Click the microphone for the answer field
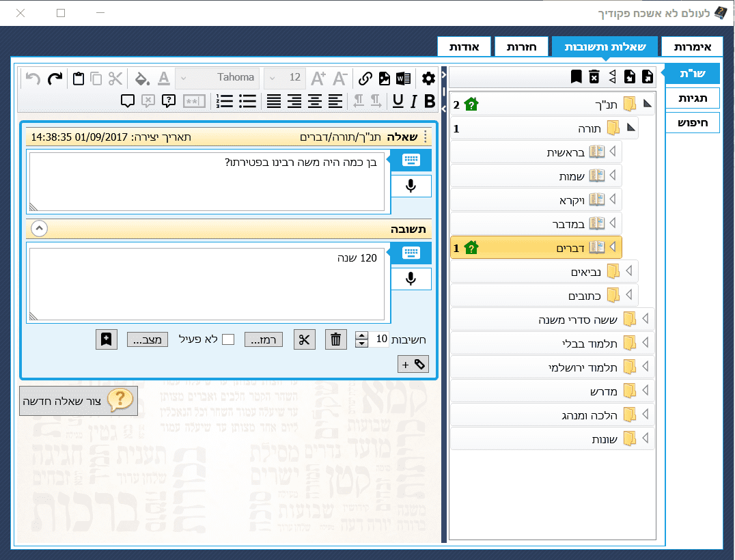The image size is (735, 560). [x=411, y=279]
